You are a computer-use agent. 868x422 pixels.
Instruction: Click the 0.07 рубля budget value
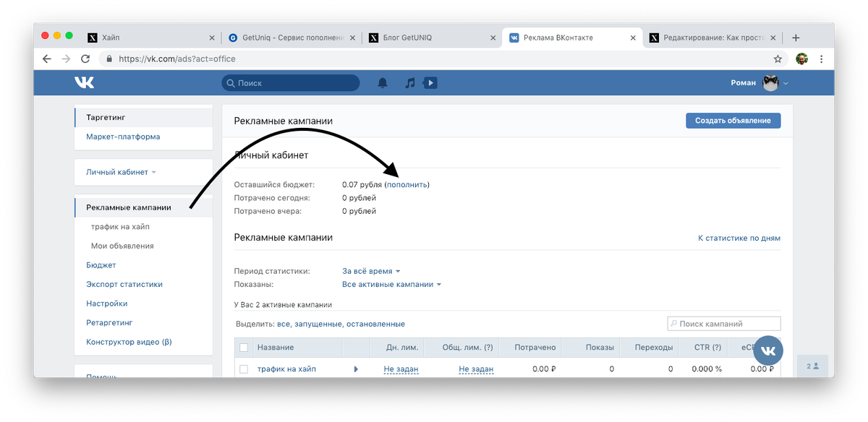[362, 185]
